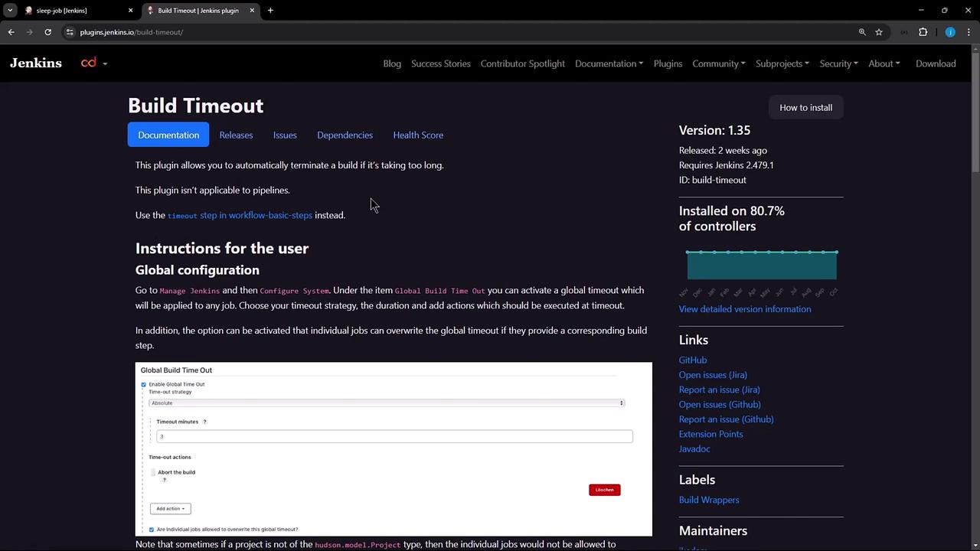Open the Plugins index
The width and height of the screenshot is (980, 551).
[x=668, y=64]
